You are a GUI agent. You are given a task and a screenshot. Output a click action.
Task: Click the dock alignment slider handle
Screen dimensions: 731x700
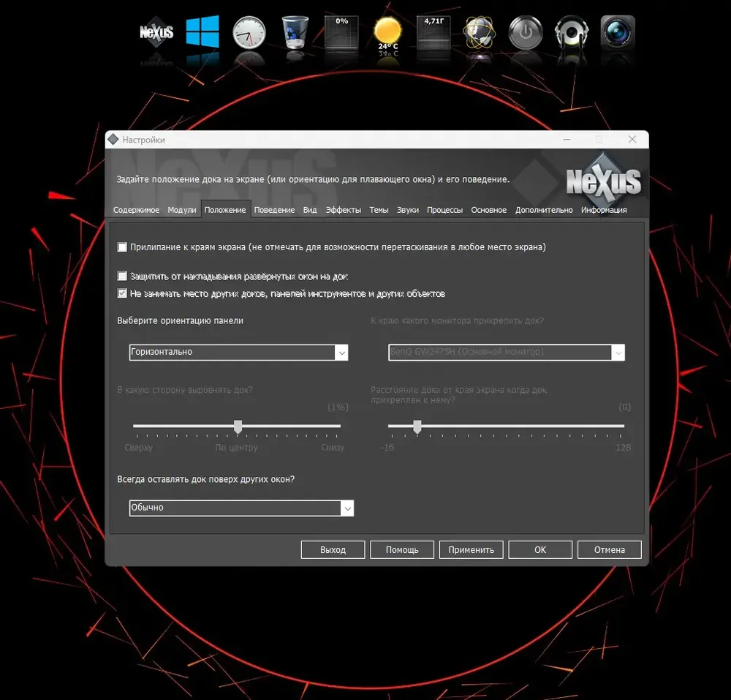238,426
